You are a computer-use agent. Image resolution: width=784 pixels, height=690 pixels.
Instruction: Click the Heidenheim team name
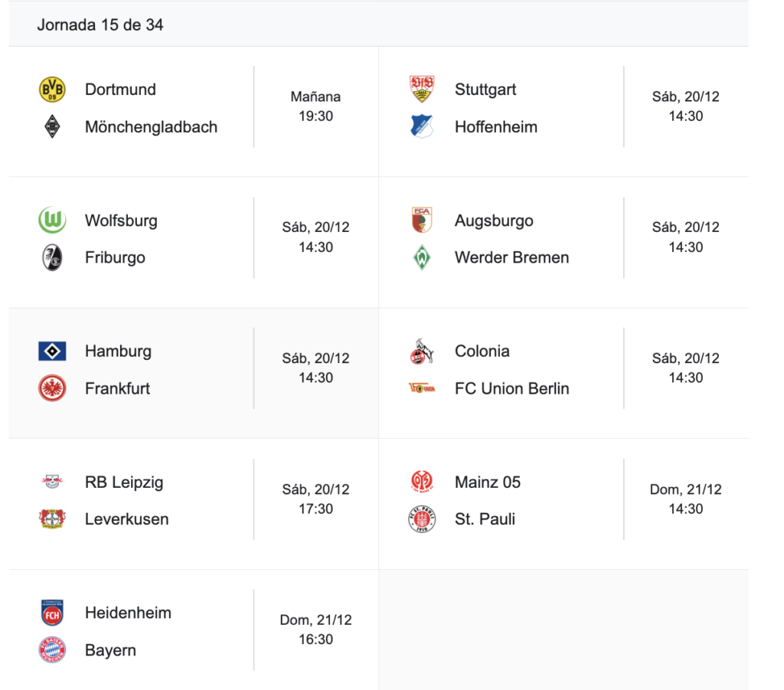click(x=128, y=613)
